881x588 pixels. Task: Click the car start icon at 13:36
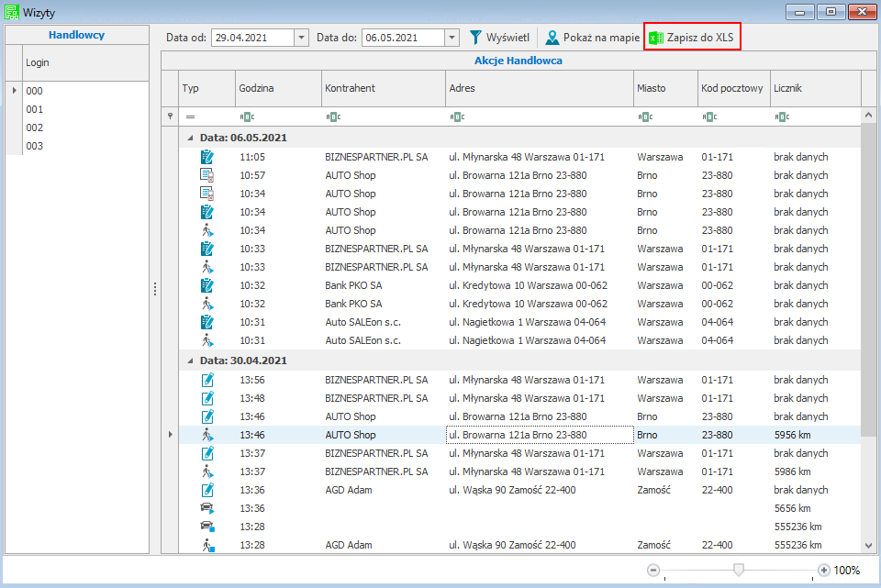(x=206, y=508)
